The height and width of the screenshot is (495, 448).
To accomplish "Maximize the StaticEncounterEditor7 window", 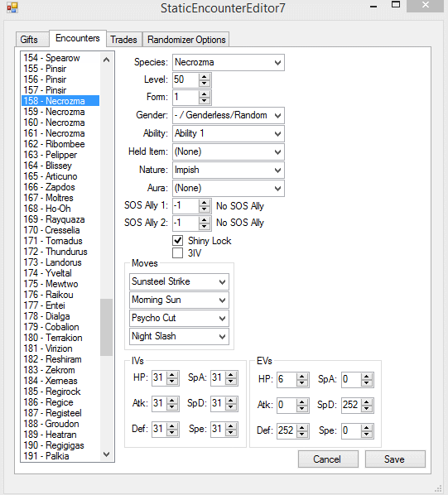I will click(x=396, y=5).
